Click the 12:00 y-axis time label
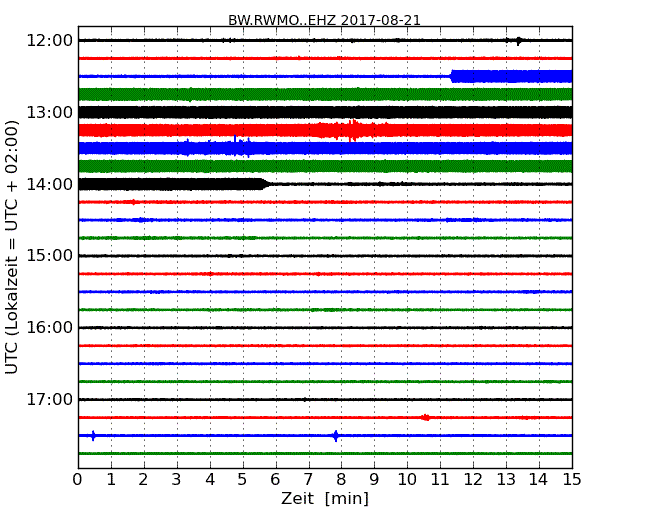This screenshot has width=650, height=520. 50,41
